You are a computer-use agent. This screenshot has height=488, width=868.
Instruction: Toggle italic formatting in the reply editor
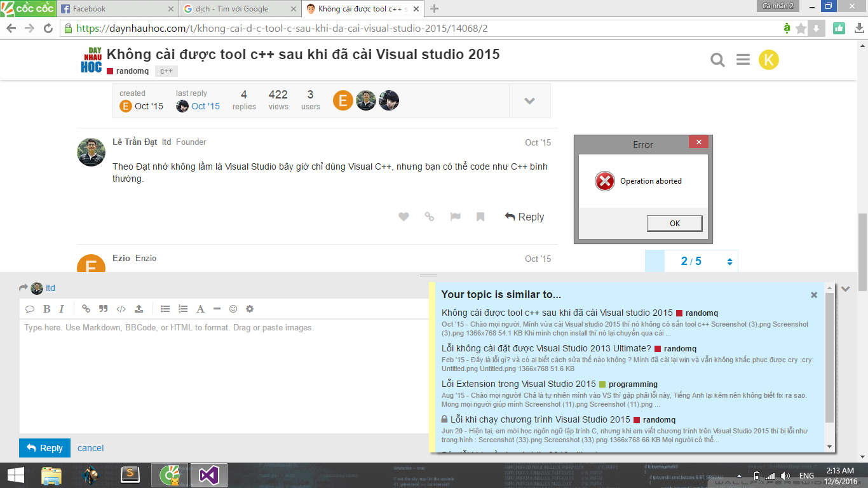click(62, 309)
